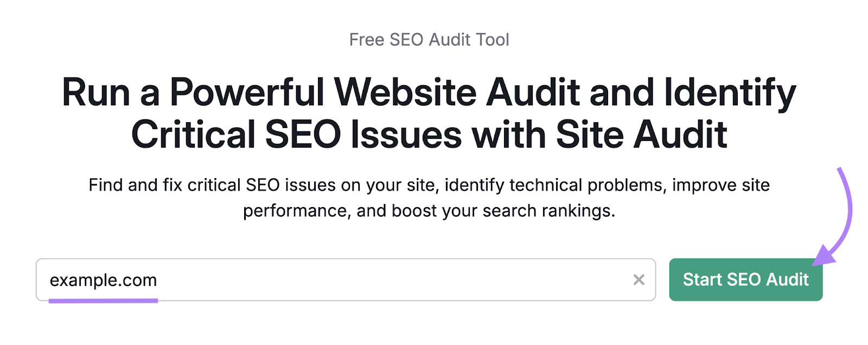Click the description text about fixing SEO issues
The width and height of the screenshot is (868, 345).
tap(430, 197)
